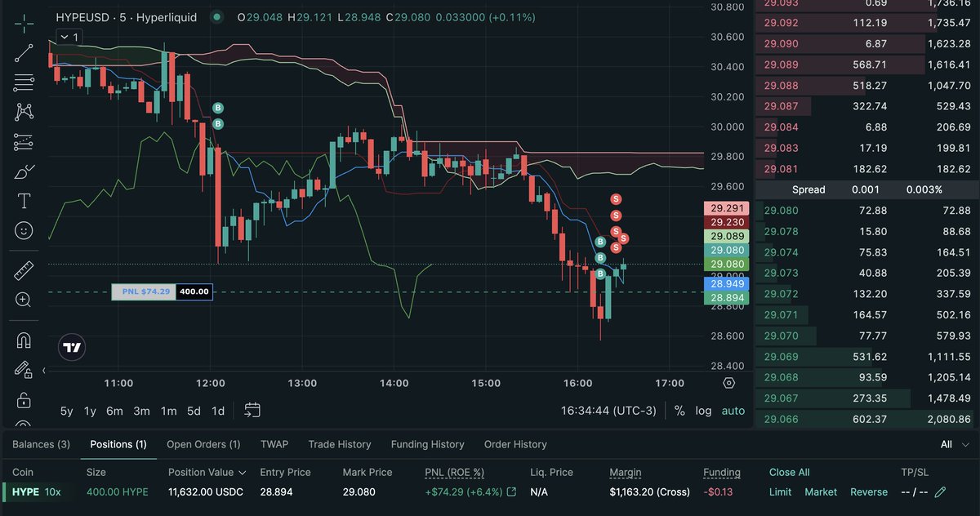
Task: Toggle percent scale on the chart
Action: coord(679,411)
